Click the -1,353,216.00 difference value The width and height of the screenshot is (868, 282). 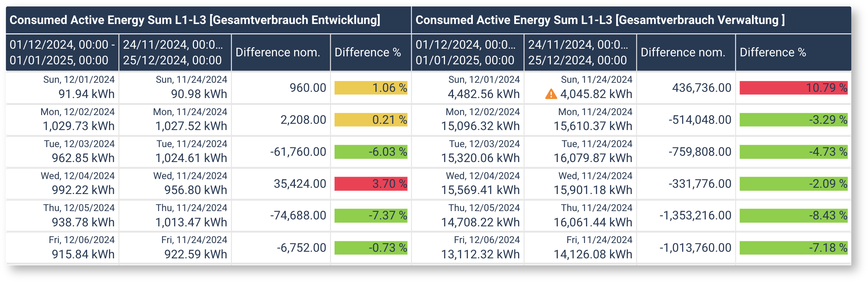point(695,216)
